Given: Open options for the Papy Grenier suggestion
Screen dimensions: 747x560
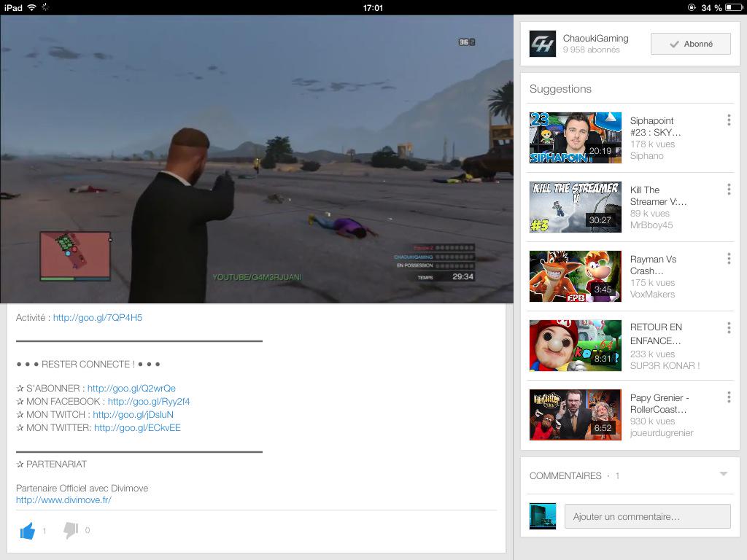Looking at the screenshot, I should tap(729, 397).
